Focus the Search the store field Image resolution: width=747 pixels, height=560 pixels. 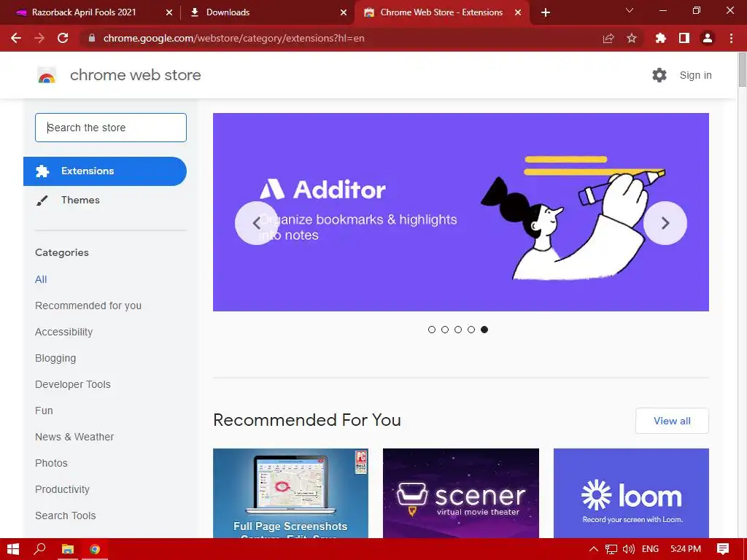[111, 128]
